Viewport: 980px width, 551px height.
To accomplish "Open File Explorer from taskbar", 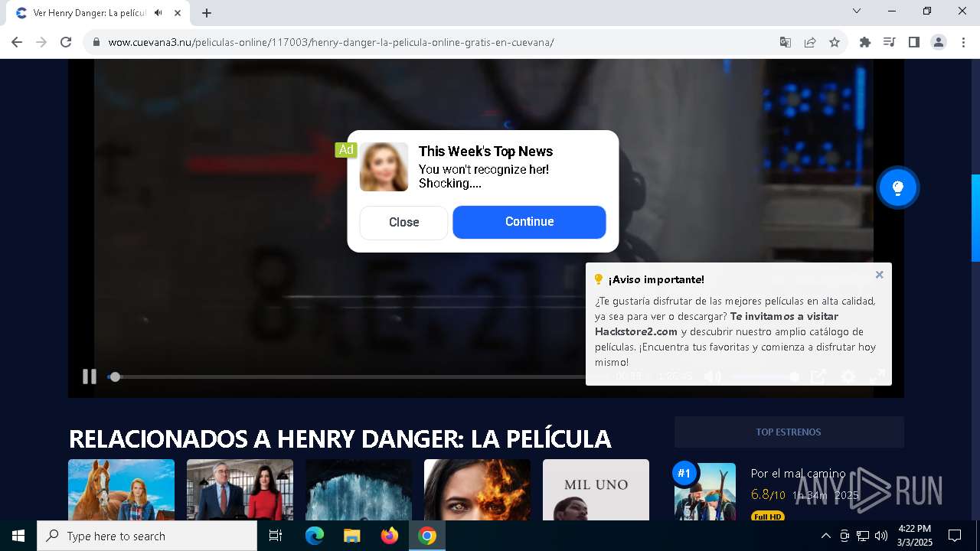I will [x=352, y=536].
